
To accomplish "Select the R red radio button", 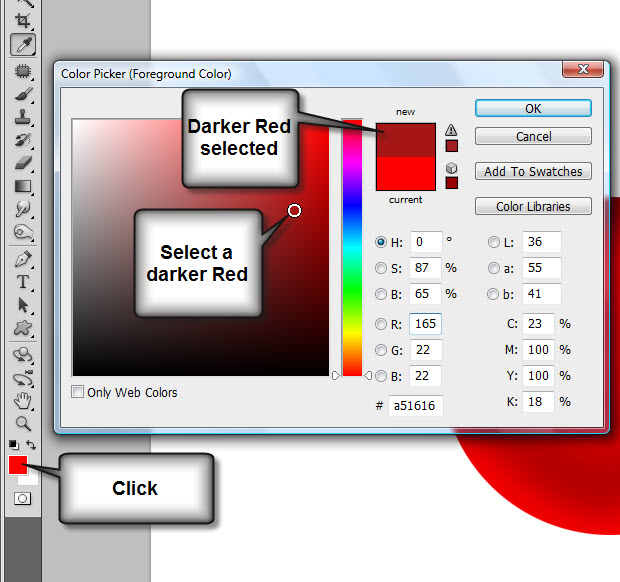I will [381, 324].
